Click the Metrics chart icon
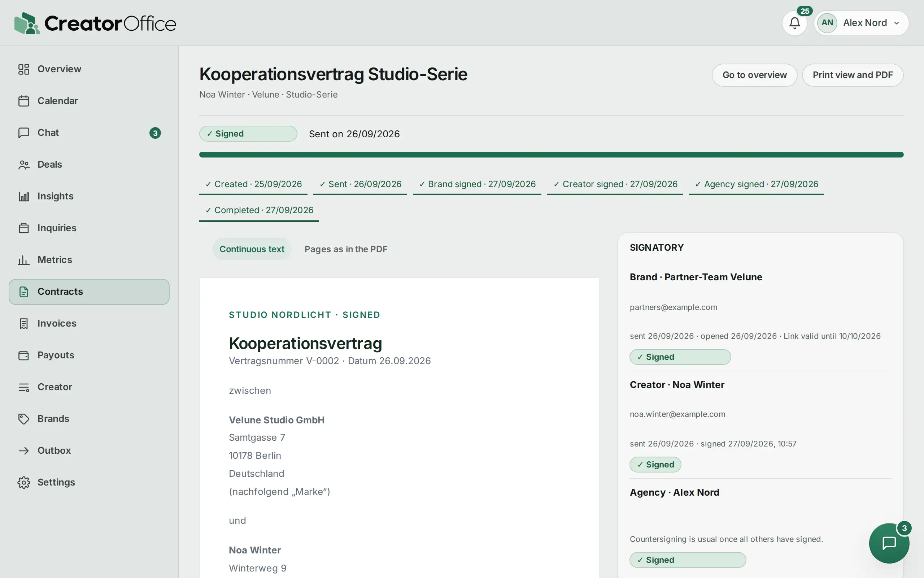 (x=24, y=260)
